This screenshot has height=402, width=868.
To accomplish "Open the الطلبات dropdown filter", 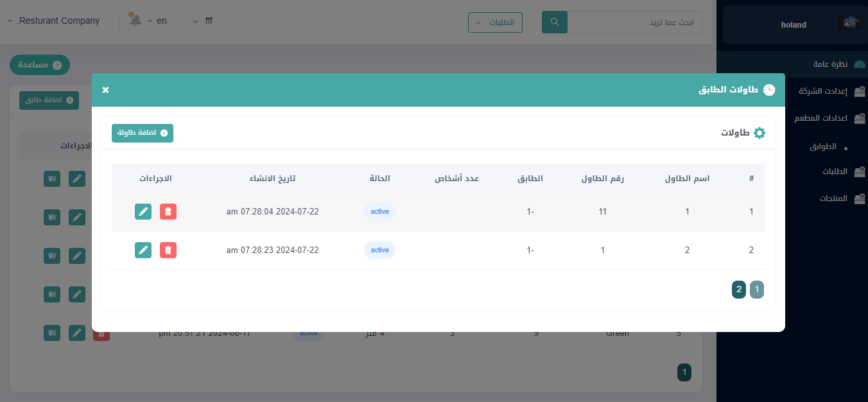I will click(495, 22).
